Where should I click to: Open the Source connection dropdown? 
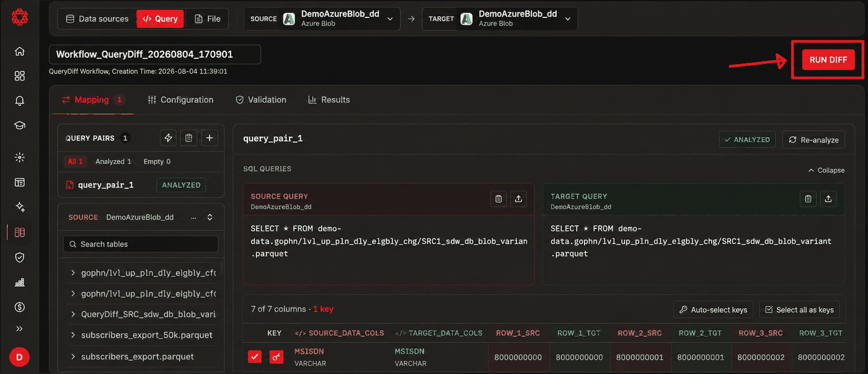point(323,19)
